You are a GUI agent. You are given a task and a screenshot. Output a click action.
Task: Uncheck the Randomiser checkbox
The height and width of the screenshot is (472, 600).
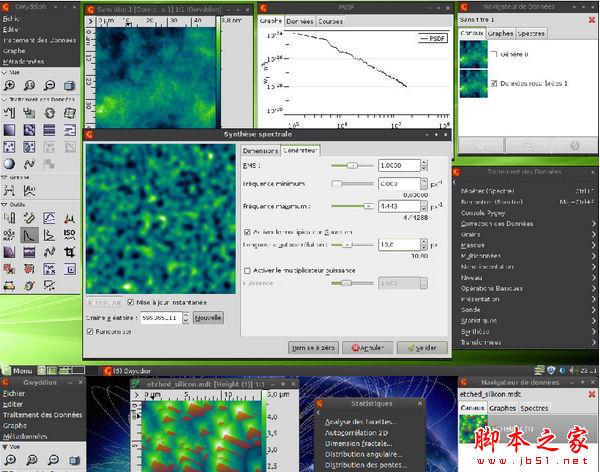(x=90, y=331)
